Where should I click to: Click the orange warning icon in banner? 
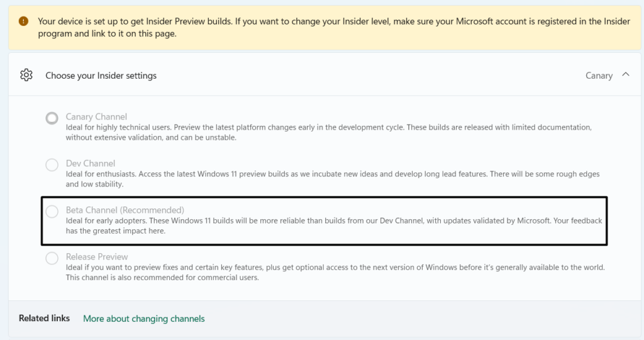tap(23, 21)
